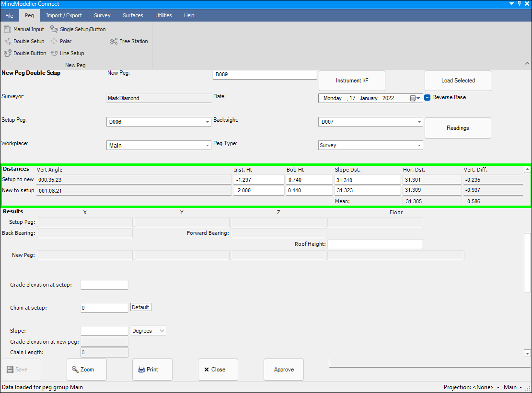The height and width of the screenshot is (393, 532).
Task: Open the Backsight dropdown list
Action: [419, 122]
